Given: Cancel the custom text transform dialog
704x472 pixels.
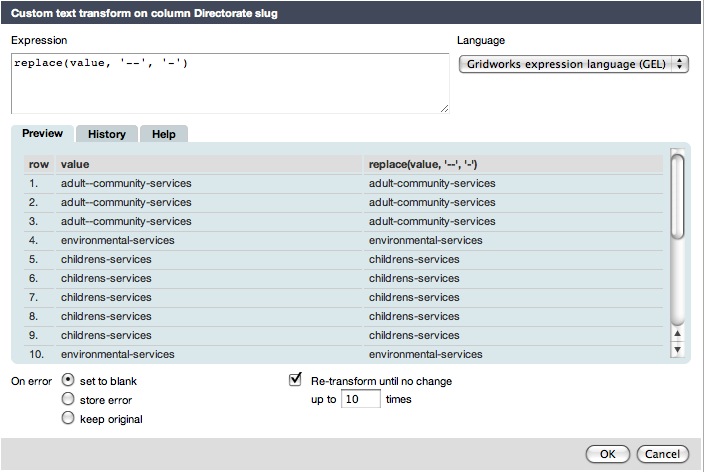Looking at the screenshot, I should (x=662, y=454).
